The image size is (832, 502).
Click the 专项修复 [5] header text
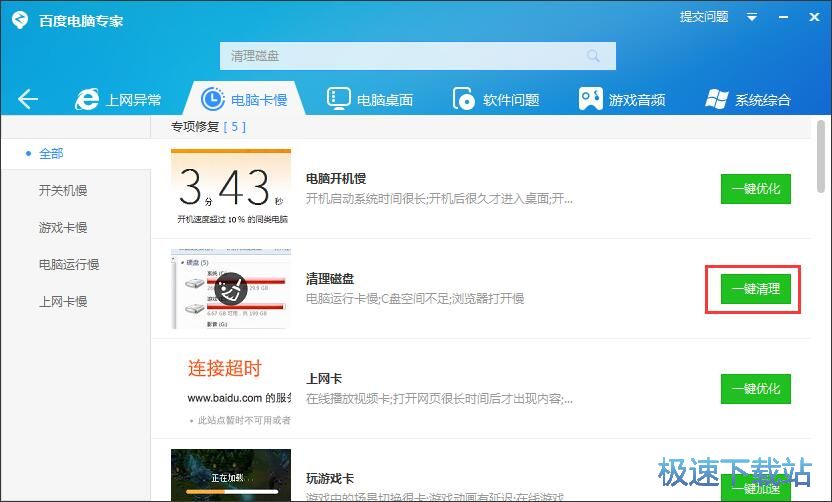tap(209, 127)
